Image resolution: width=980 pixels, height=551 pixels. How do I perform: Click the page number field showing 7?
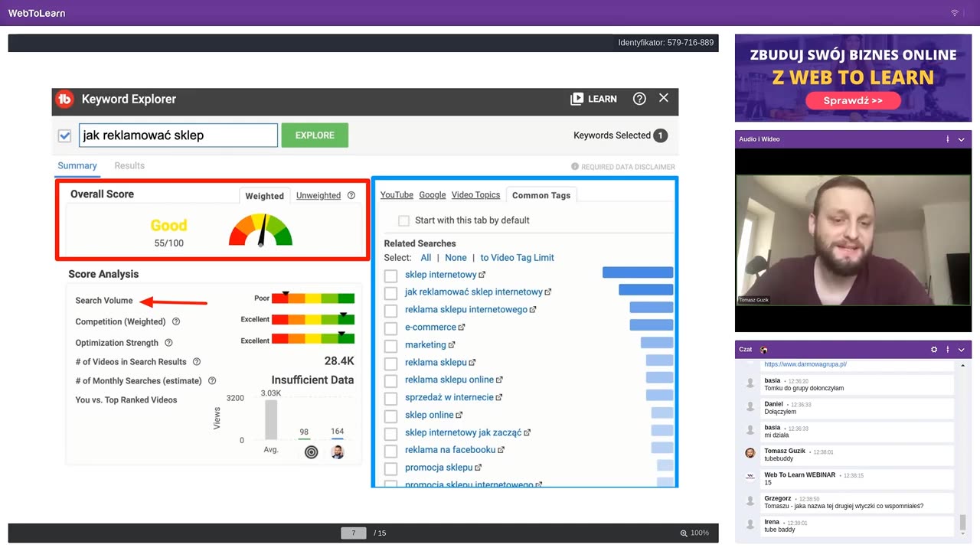pos(354,533)
